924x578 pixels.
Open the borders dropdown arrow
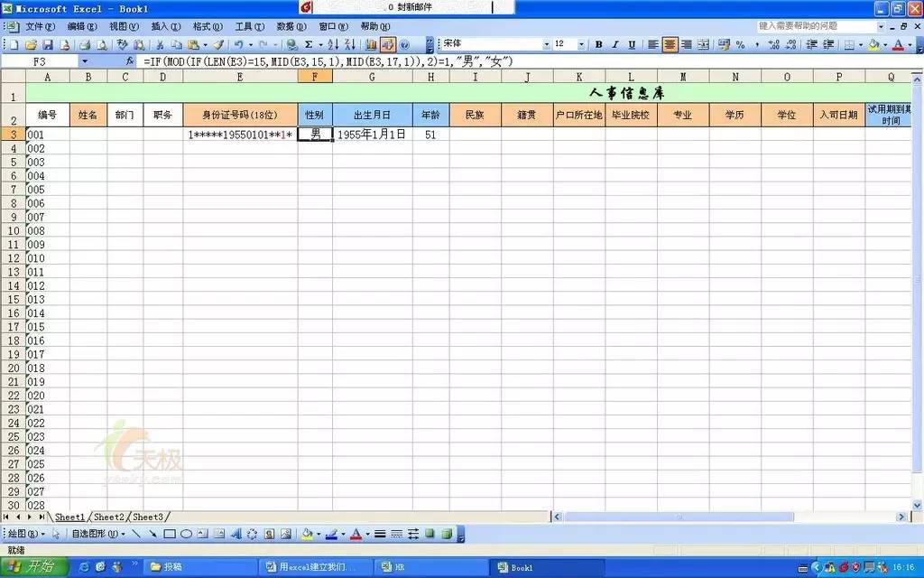point(861,45)
